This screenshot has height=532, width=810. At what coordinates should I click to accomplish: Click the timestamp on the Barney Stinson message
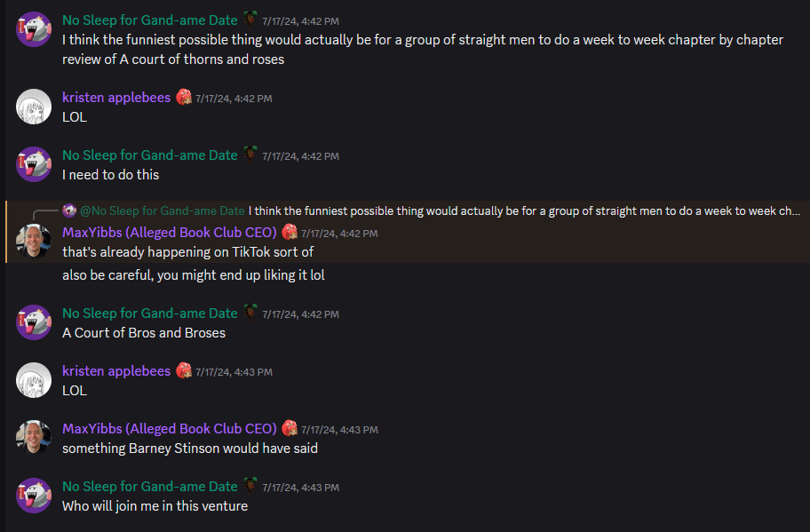339,430
